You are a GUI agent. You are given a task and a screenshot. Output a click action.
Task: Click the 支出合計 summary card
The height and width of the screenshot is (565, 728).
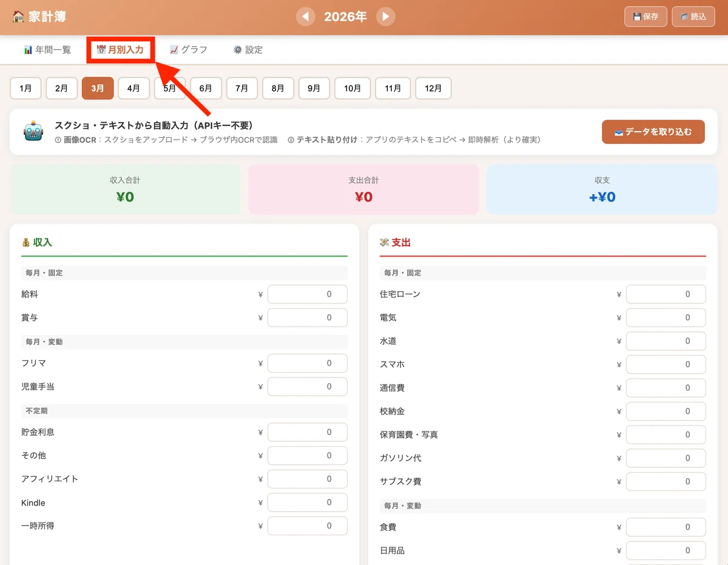point(364,189)
